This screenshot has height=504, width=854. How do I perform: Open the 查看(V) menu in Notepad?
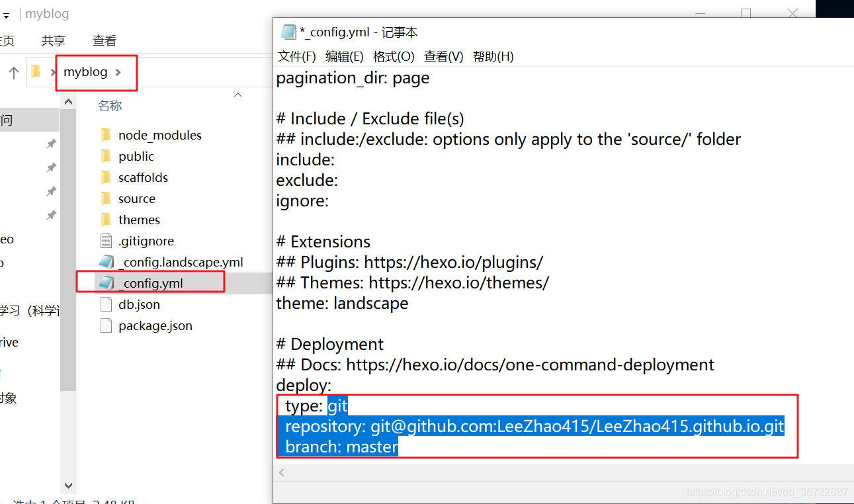[x=443, y=56]
